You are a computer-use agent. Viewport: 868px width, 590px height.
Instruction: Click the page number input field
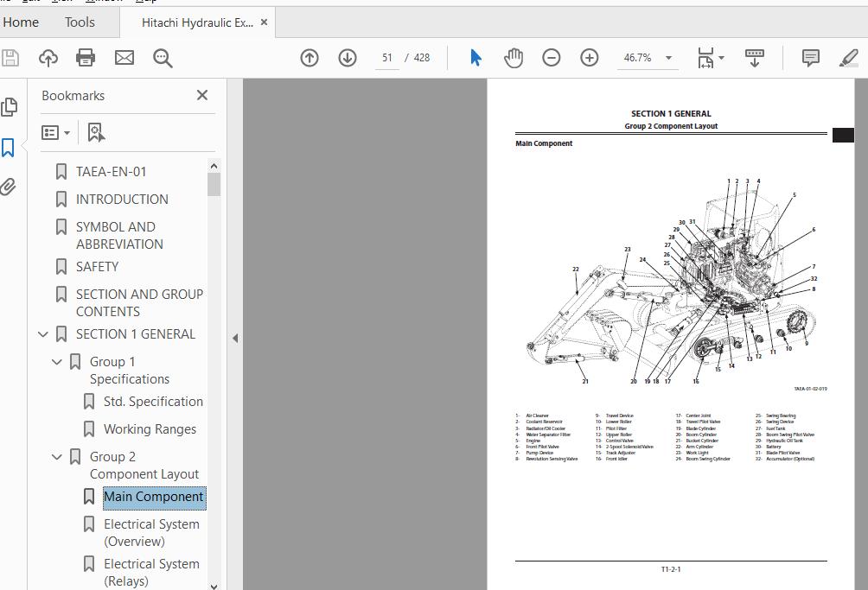pos(386,58)
